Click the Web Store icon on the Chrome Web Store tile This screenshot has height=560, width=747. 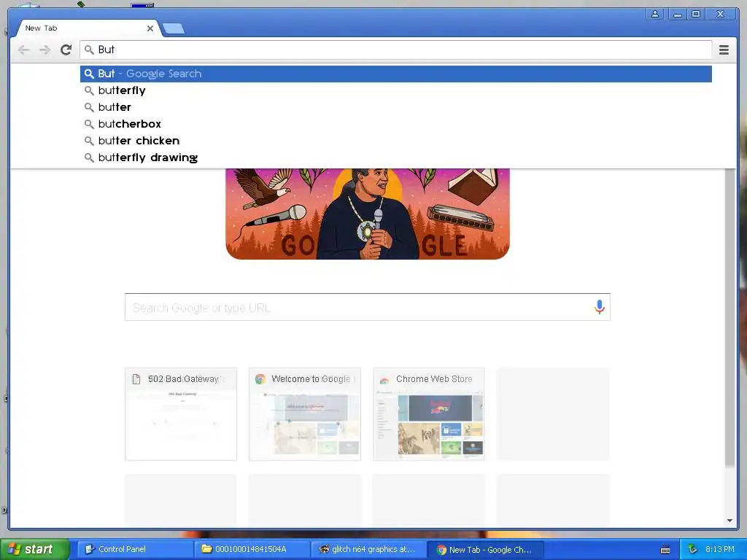(x=384, y=380)
